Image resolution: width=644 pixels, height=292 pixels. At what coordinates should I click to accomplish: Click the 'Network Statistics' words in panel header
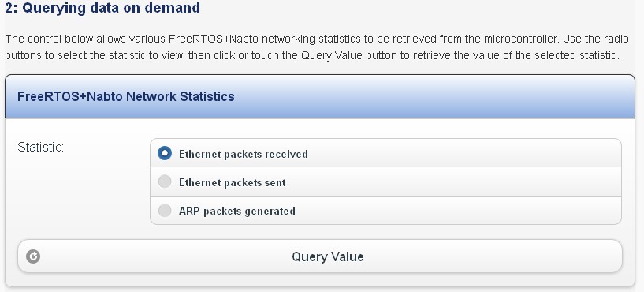pos(181,96)
